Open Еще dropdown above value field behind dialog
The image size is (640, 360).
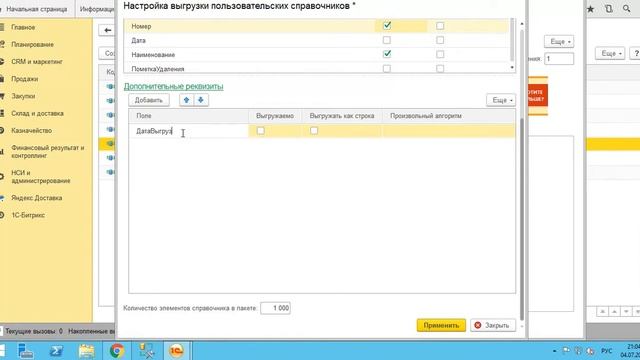tap(559, 42)
